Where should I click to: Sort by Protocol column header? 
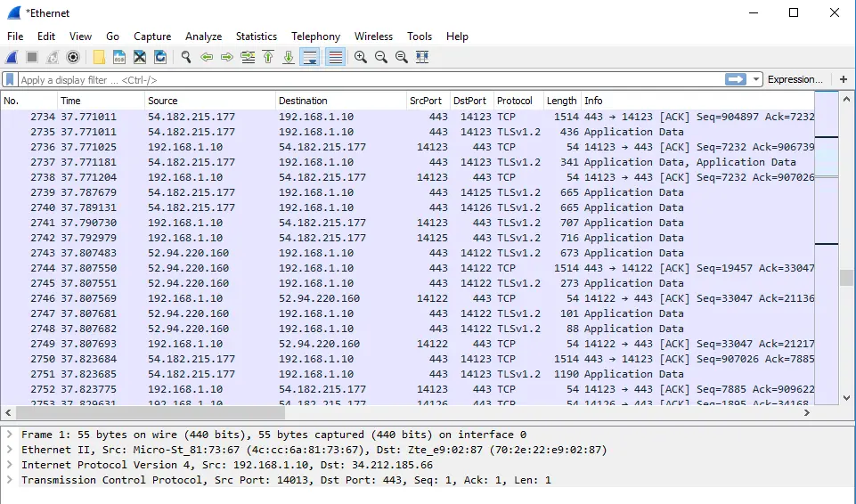click(518, 101)
